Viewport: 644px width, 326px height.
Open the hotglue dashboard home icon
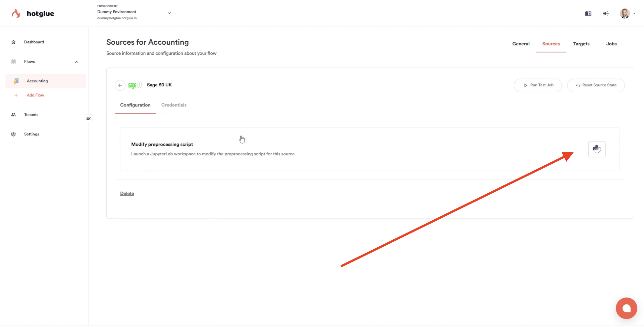coord(13,42)
